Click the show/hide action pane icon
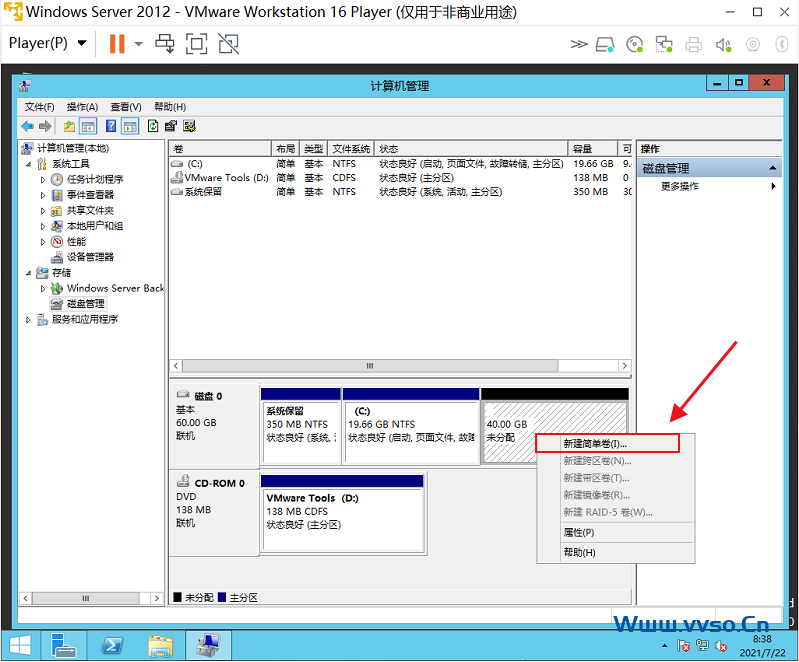 coord(130,126)
